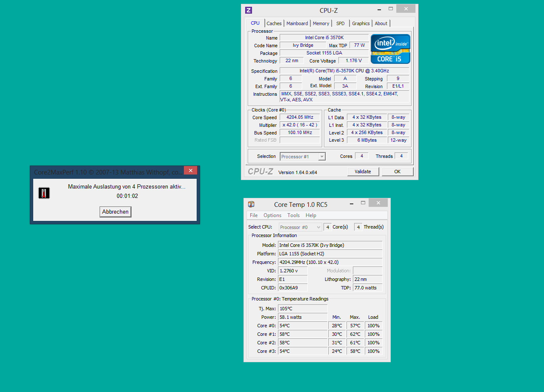Click the Core #1 max temperature 62°C
The width and height of the screenshot is (544, 392).
355,334
